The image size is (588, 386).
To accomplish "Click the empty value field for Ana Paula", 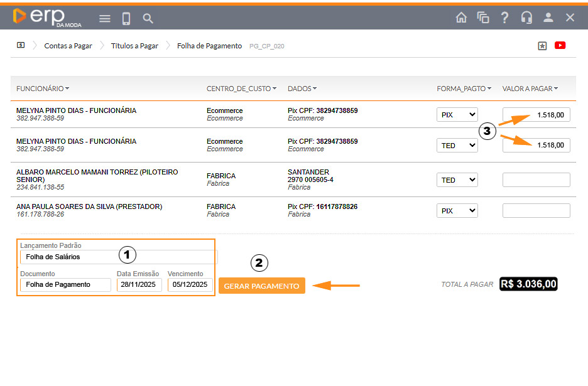I will 536,211.
